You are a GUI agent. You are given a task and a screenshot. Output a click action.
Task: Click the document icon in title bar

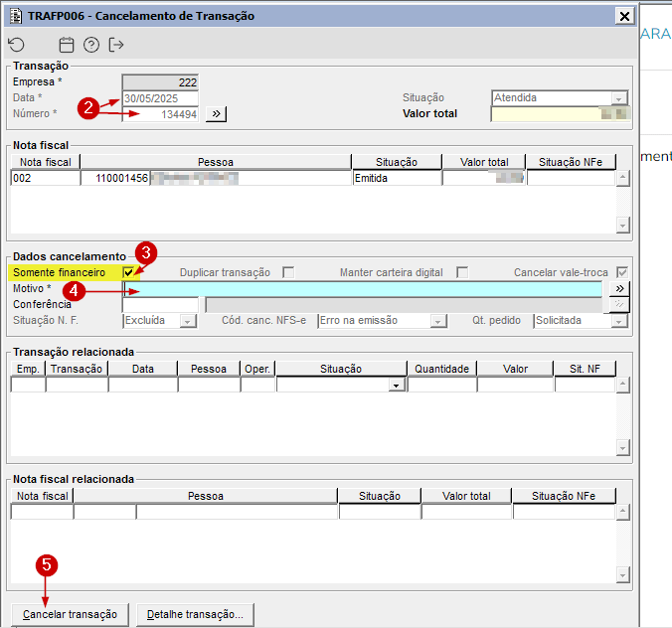click(16, 16)
